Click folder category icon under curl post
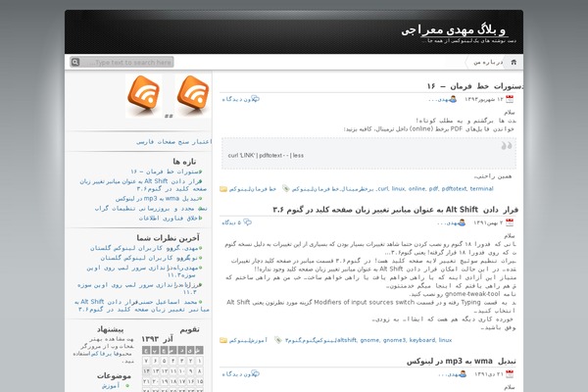This screenshot has height=392, width=588. (223, 189)
